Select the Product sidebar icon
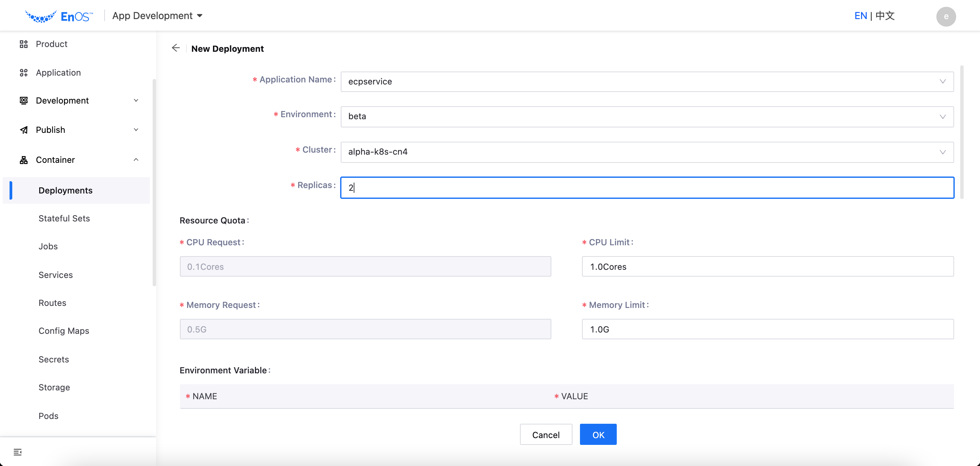Image resolution: width=980 pixels, height=466 pixels. pos(23,44)
